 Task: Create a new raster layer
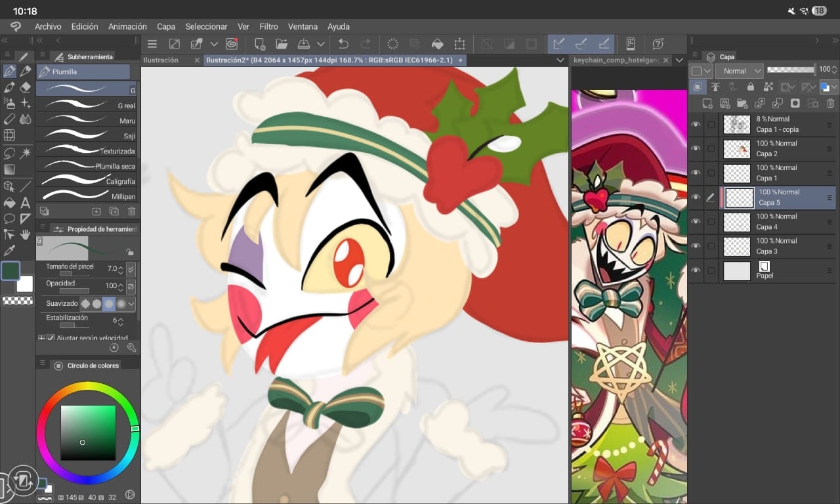pos(707,103)
